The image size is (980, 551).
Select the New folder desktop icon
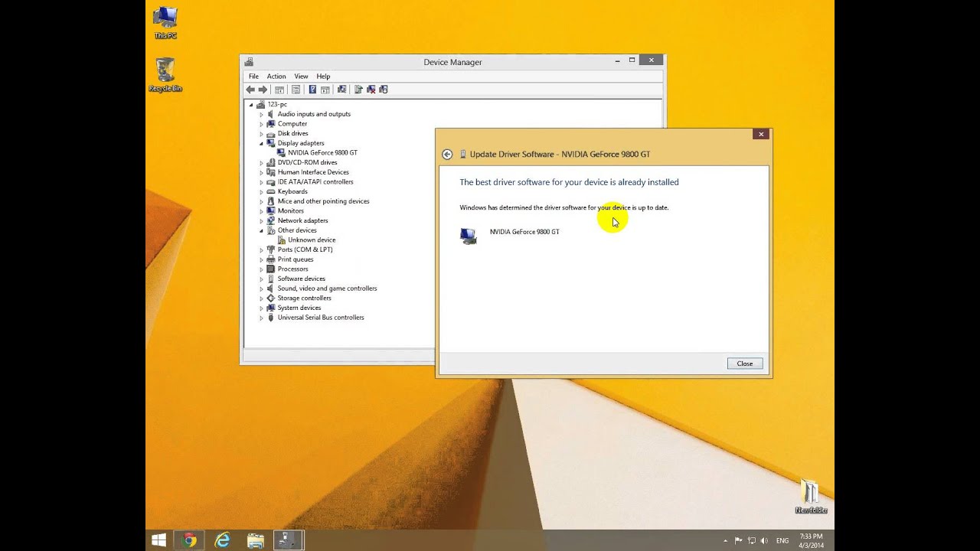point(811,496)
